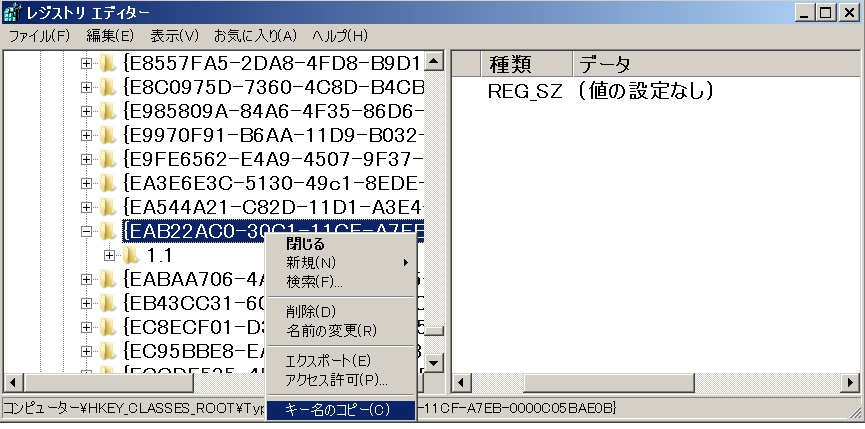The width and height of the screenshot is (865, 429).
Task: Click folder icon of {E8C0975D-7360 key
Action: (108, 88)
